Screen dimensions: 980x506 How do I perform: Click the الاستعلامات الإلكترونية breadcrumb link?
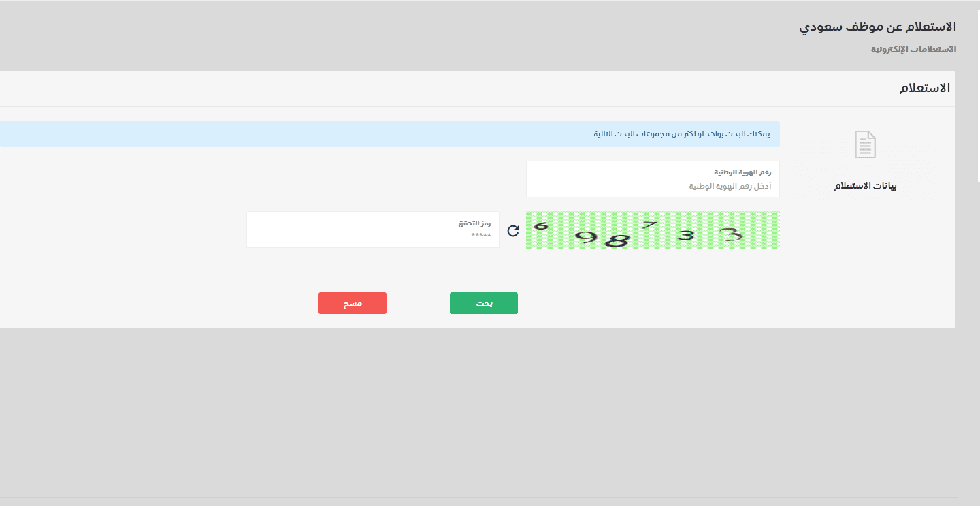point(914,49)
